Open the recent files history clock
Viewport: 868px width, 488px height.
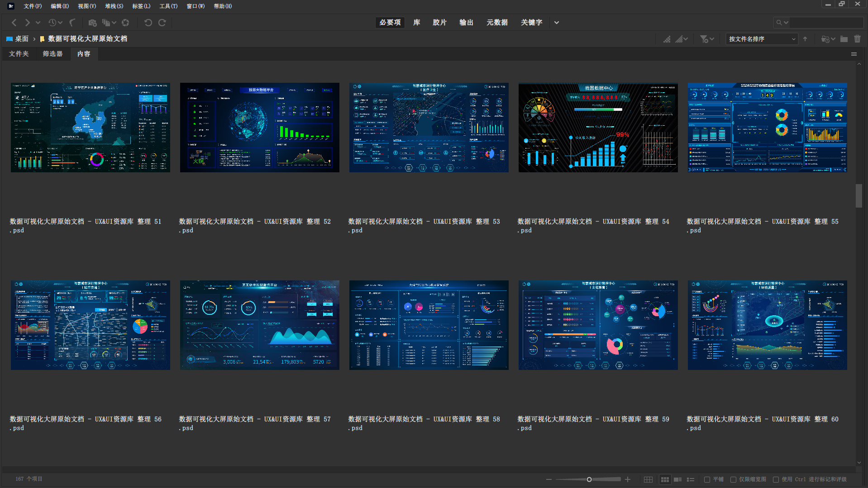coord(52,23)
